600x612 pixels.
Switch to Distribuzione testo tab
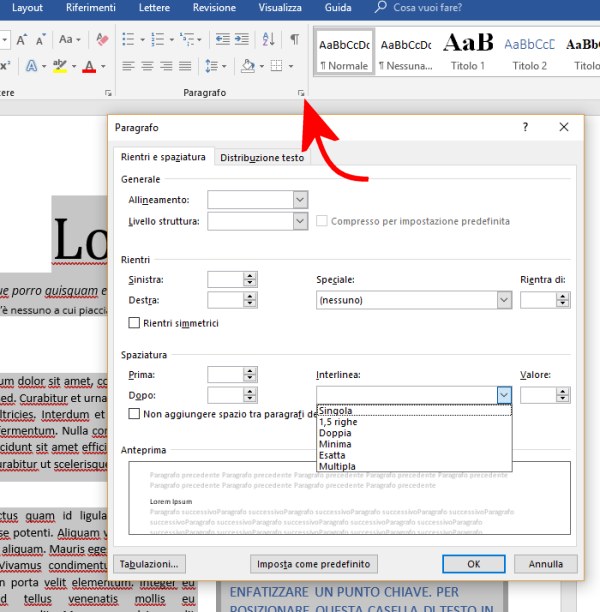pos(262,158)
